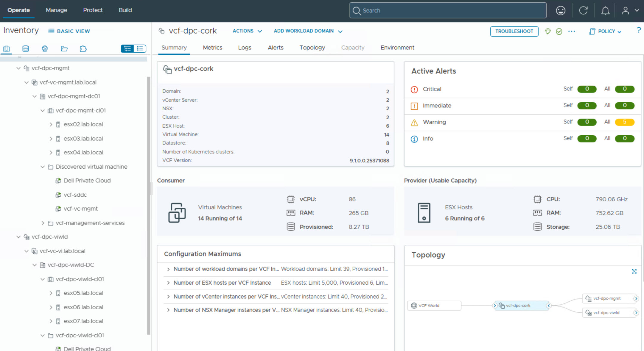Viewport: 644px width, 351px height.
Task: Open the Operate menu
Action: click(18, 10)
